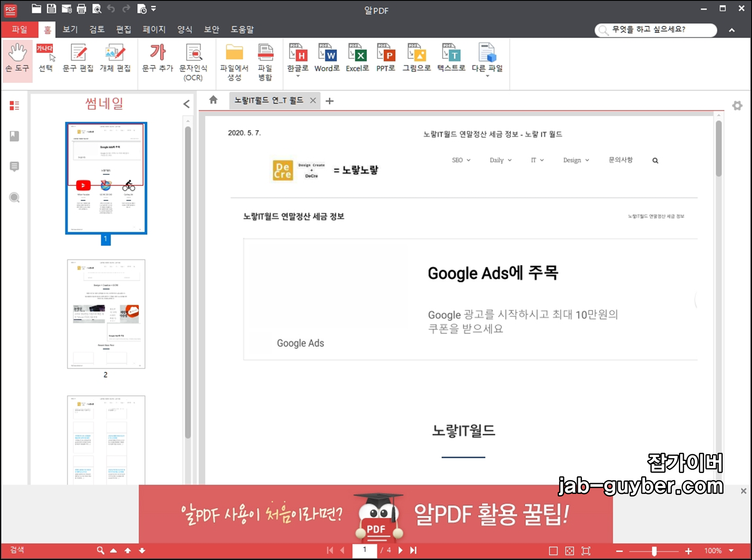The image size is (752, 560).
Task: Convert PDF to image with 그림으로
Action: 417,59
